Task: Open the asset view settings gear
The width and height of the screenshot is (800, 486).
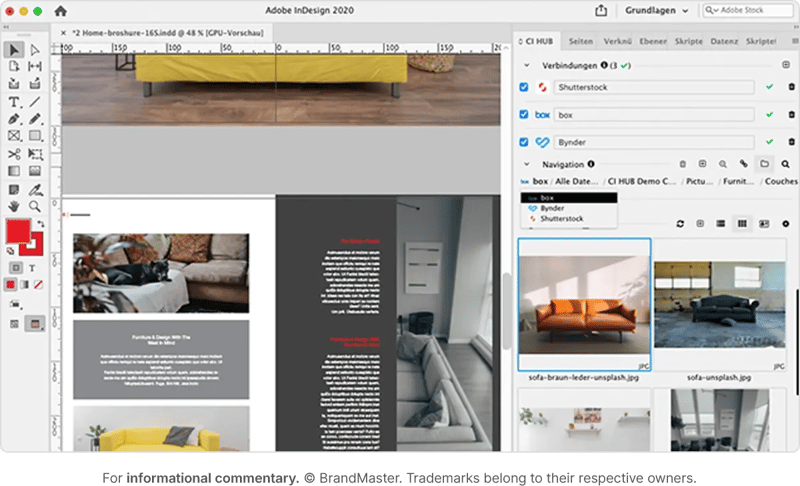Action: click(786, 224)
